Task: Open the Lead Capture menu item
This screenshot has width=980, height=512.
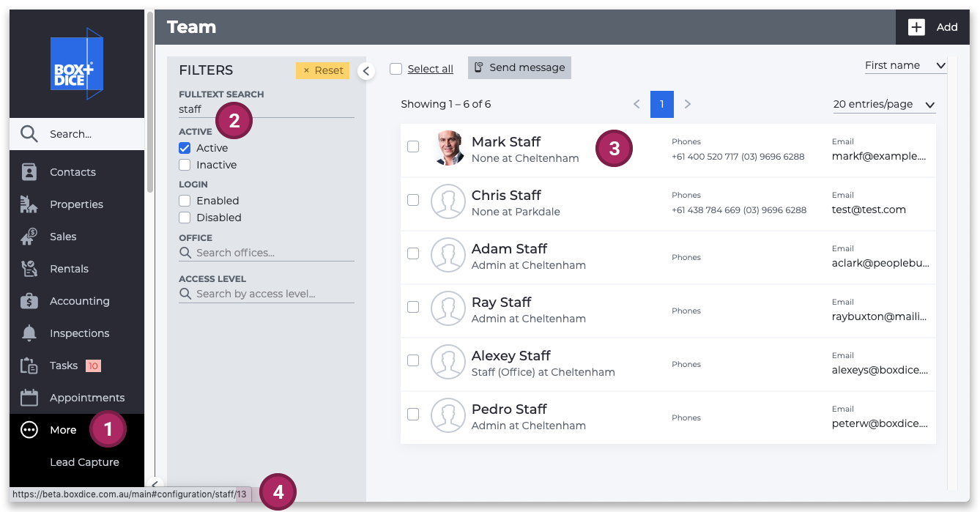Action: coord(84,462)
